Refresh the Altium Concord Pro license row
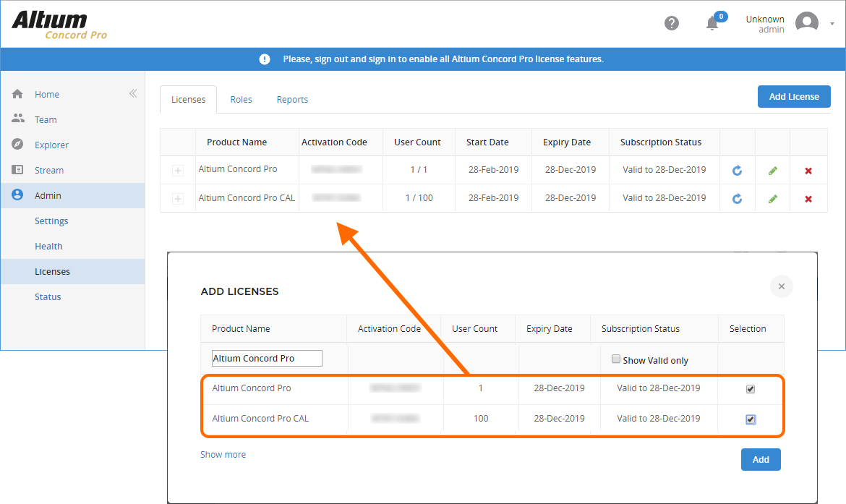The image size is (846, 504). 737,171
